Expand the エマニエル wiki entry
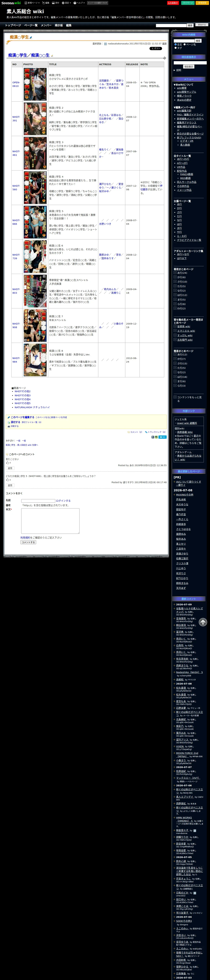 pos(175,331)
